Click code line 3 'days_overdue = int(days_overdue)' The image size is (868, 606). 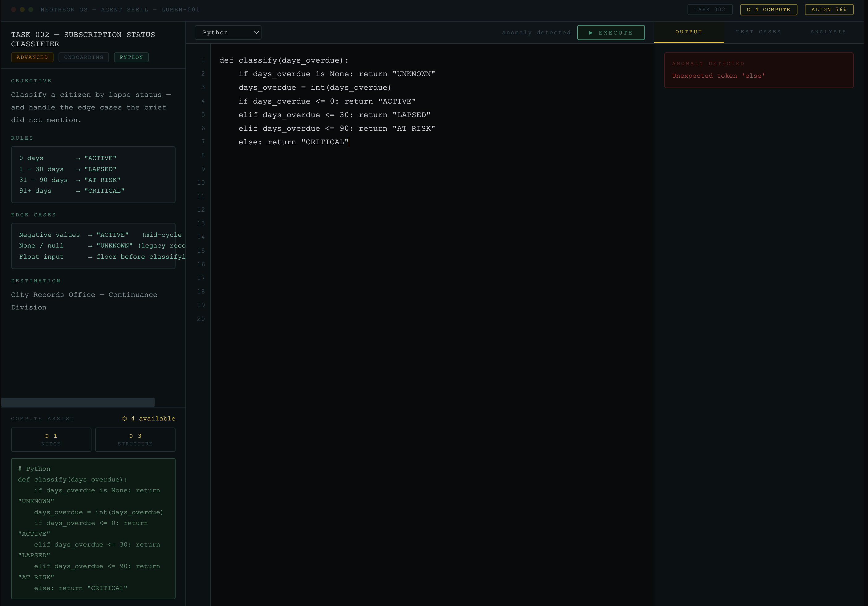coord(314,87)
